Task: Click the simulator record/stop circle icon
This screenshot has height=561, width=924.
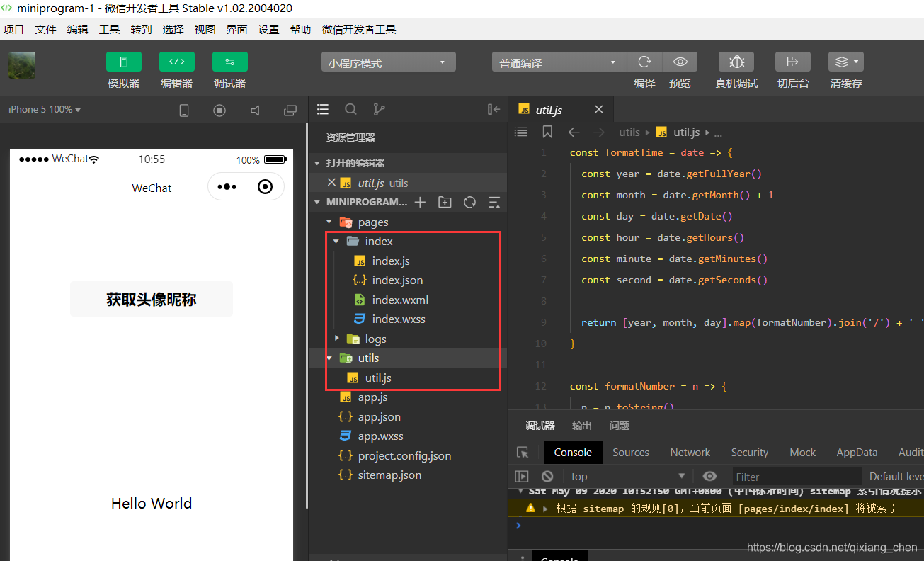Action: point(219,110)
